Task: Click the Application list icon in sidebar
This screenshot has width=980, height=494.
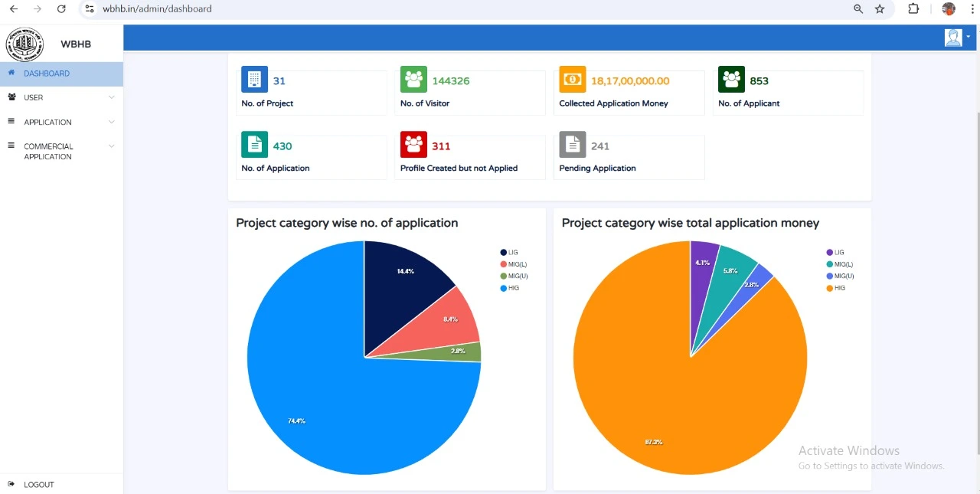Action: tap(11, 121)
